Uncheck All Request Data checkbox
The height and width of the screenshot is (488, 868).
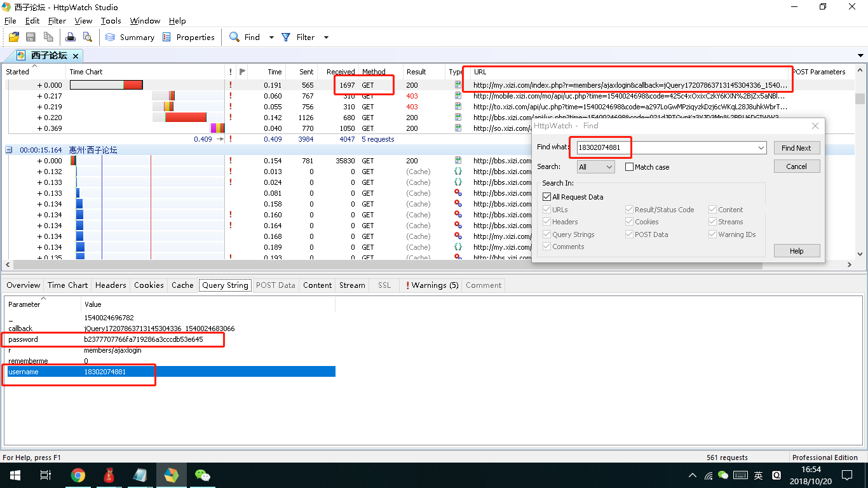coord(546,197)
